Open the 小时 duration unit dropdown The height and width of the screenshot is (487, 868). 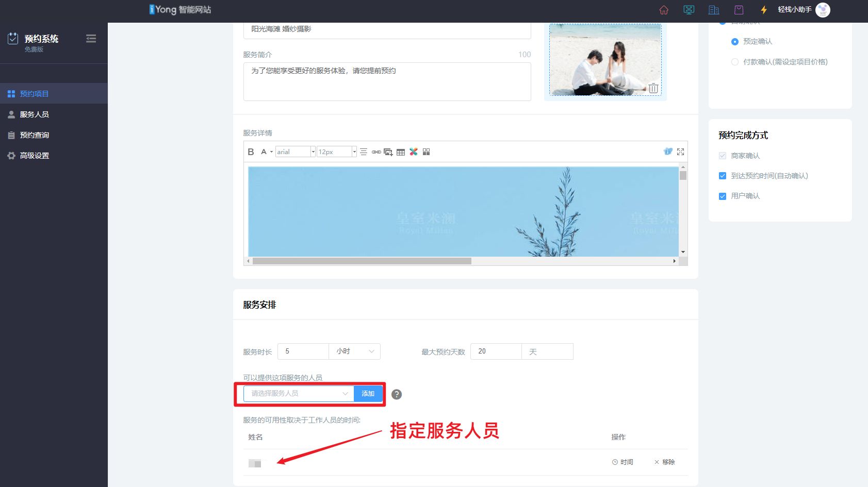[x=355, y=351]
